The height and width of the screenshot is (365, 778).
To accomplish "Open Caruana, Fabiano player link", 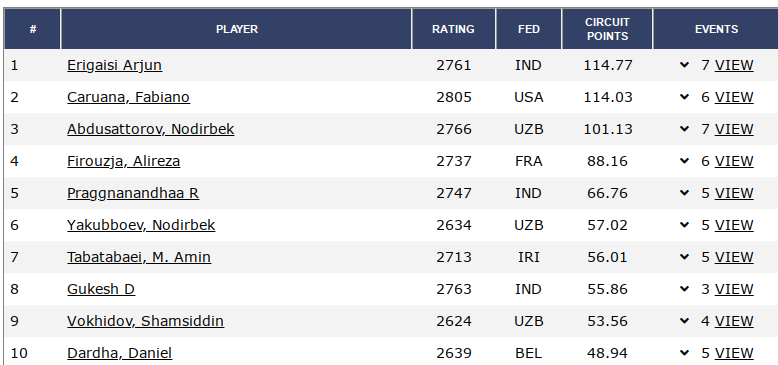I will tap(128, 97).
